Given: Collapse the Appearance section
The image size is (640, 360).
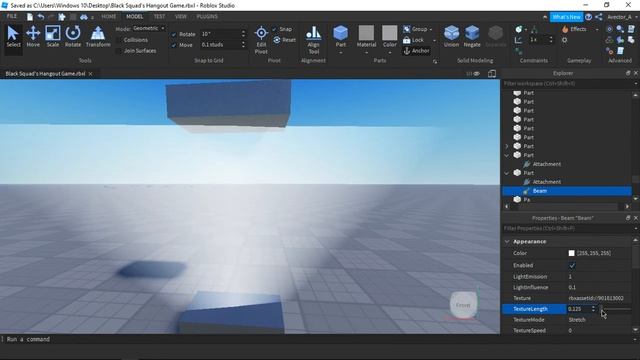Looking at the screenshot, I should (507, 242).
